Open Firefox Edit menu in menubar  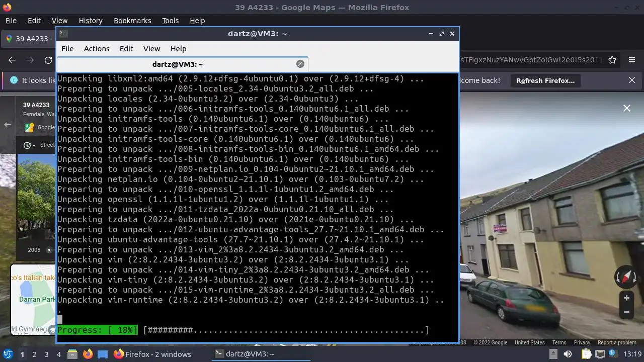point(34,21)
